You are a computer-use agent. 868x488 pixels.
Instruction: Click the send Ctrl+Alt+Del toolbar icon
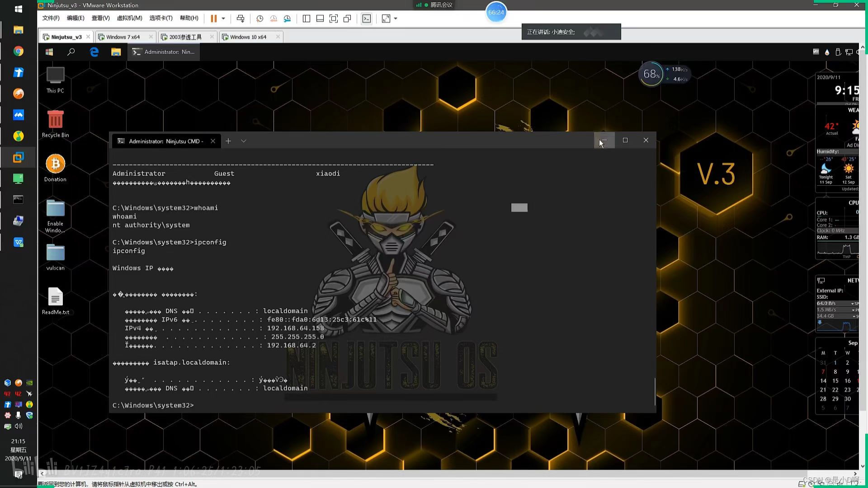(241, 19)
